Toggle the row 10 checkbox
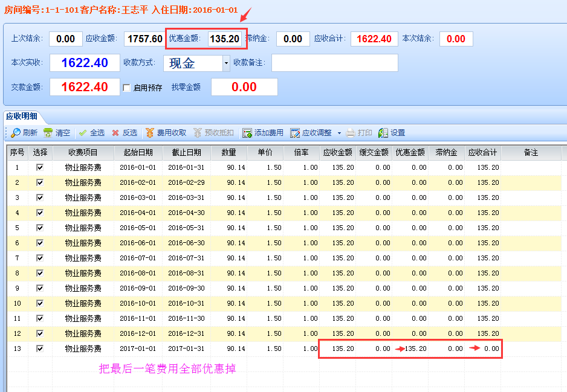The width and height of the screenshot is (567, 392). point(40,303)
